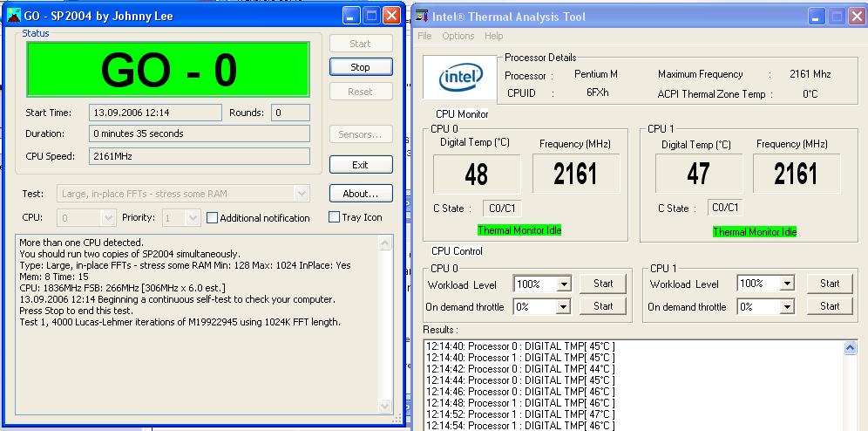Click the Rounds field showing 0

pos(290,113)
